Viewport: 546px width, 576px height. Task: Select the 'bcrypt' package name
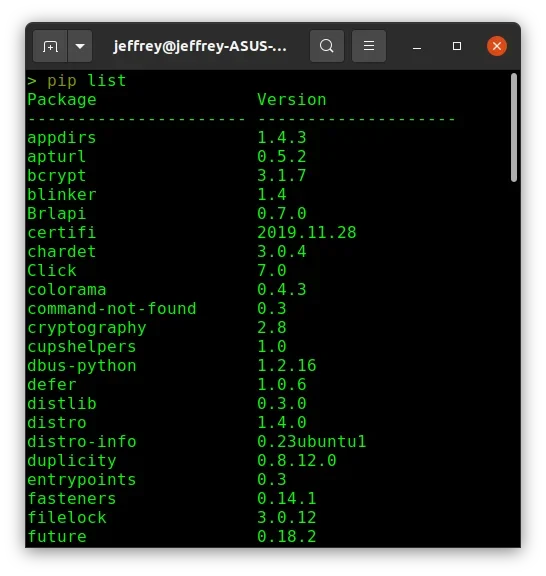[x=57, y=176]
